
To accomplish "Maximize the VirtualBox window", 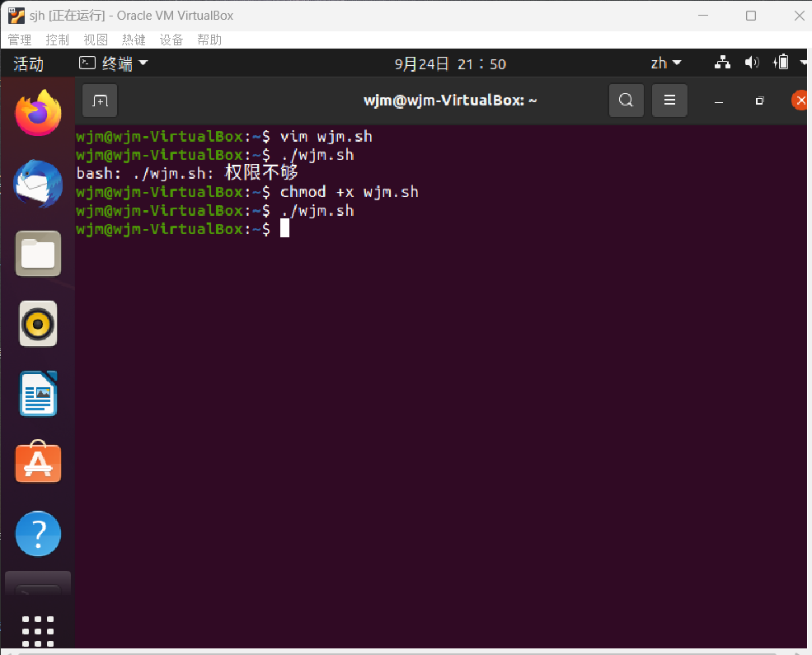I will coord(751,16).
